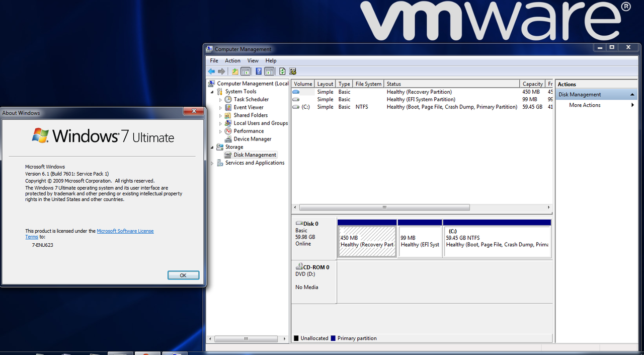This screenshot has height=355, width=644.
Task: Open the Help menu
Action: (271, 60)
